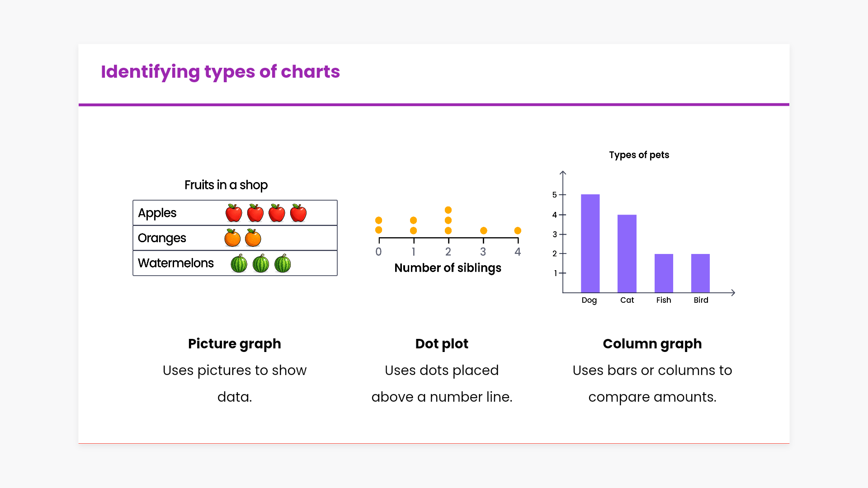The height and width of the screenshot is (488, 868).
Task: Click the "Dot plot" heading
Action: click(442, 344)
